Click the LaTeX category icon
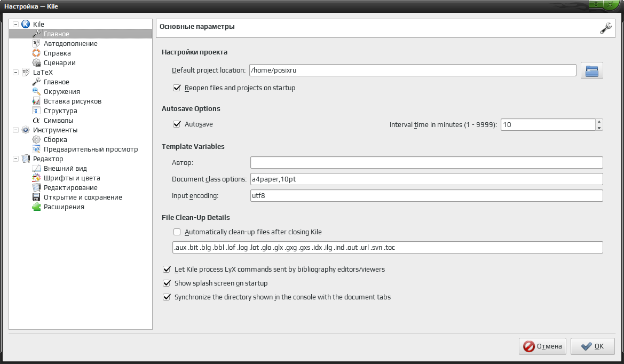Viewport: 624px width, 364px height. [x=26, y=72]
